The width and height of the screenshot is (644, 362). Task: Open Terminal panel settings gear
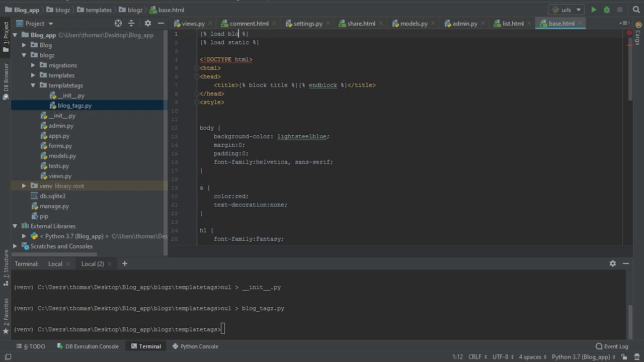[x=613, y=263]
